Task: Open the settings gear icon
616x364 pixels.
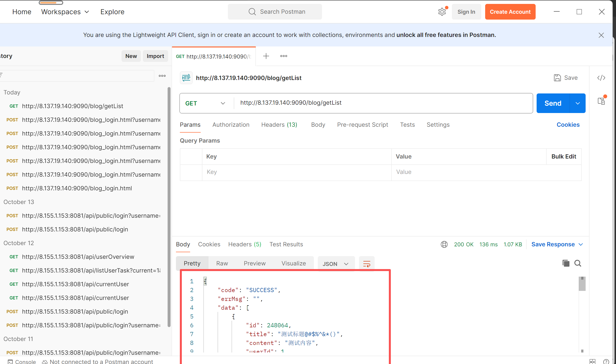Action: 442,12
